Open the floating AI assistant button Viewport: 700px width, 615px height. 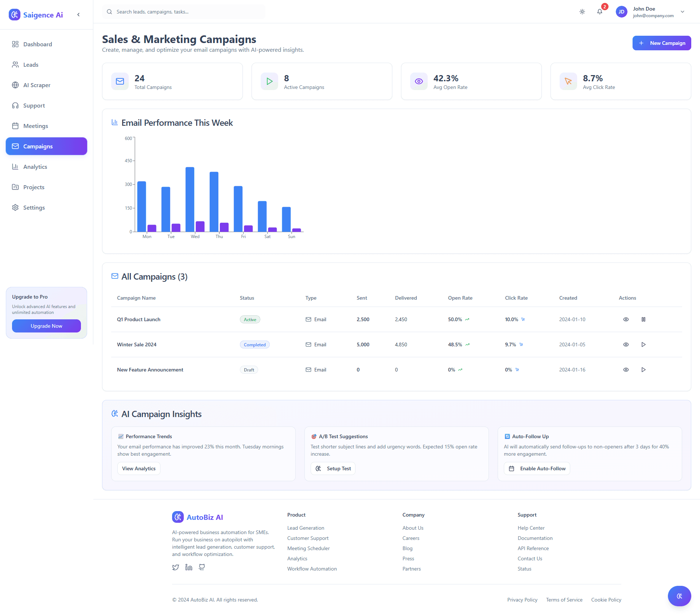point(680,596)
